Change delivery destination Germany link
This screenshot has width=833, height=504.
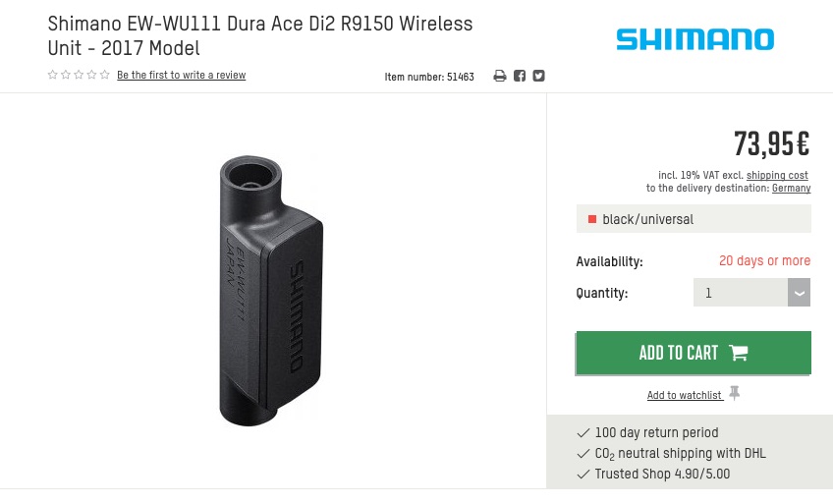tap(791, 188)
